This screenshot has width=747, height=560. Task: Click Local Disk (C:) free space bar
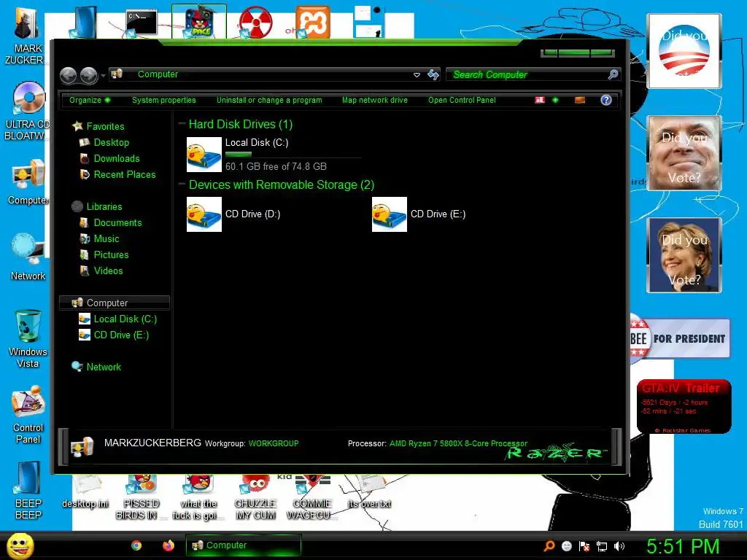click(293, 155)
